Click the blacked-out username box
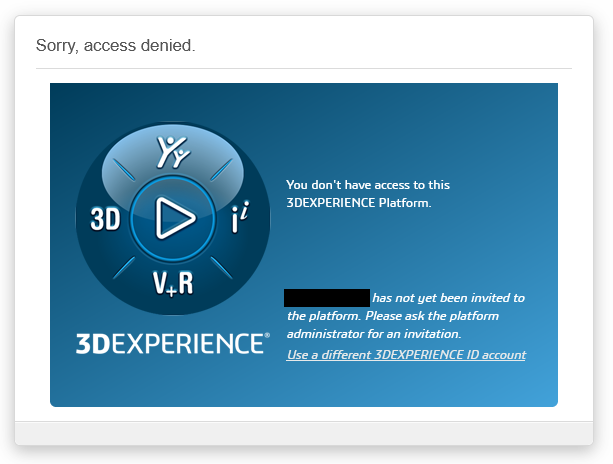Viewport: 613px width, 464px height. click(x=327, y=297)
